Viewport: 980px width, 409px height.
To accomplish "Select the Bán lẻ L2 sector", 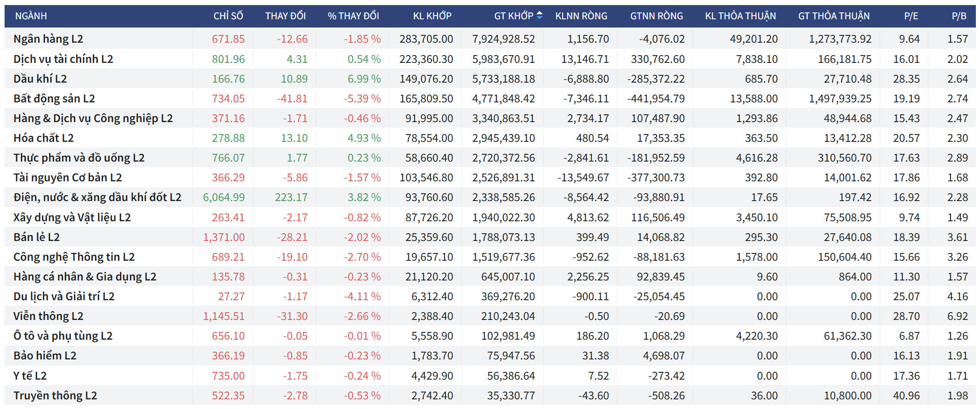I will tap(37, 237).
